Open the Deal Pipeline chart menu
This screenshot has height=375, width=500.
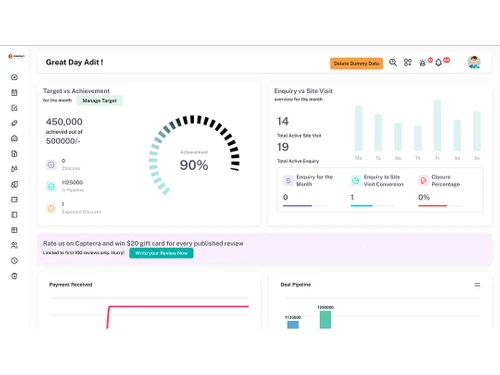[x=477, y=285]
